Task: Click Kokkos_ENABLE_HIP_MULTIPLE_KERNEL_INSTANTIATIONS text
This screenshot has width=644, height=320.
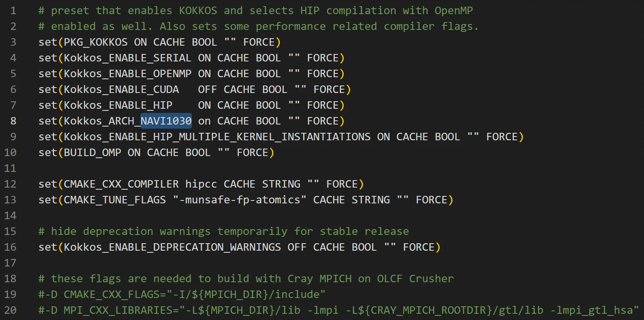Action: [217, 137]
